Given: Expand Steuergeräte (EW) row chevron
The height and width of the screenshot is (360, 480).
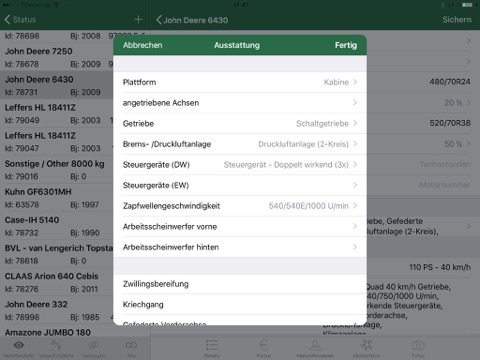Looking at the screenshot, I should (355, 185).
